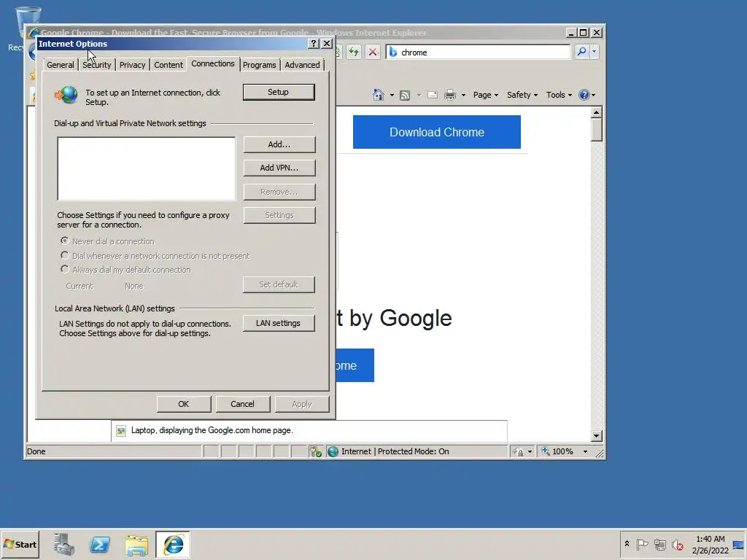Image resolution: width=747 pixels, height=560 pixels.
Task: Select Always dial my default connection radio
Action: pos(65,270)
